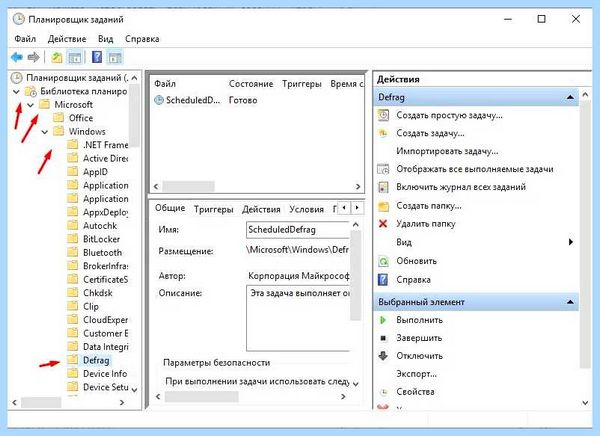Open the Справка menu in menu bar
600x436 pixels.
pos(142,39)
